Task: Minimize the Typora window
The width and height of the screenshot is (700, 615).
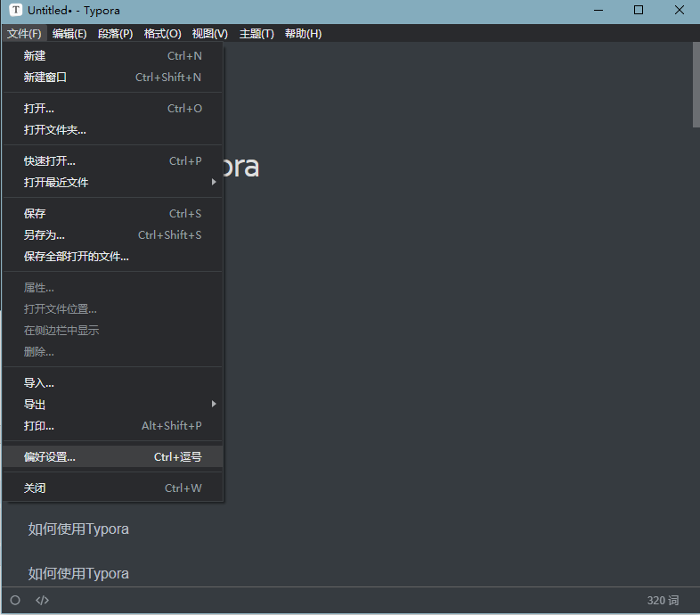Action: [x=598, y=10]
